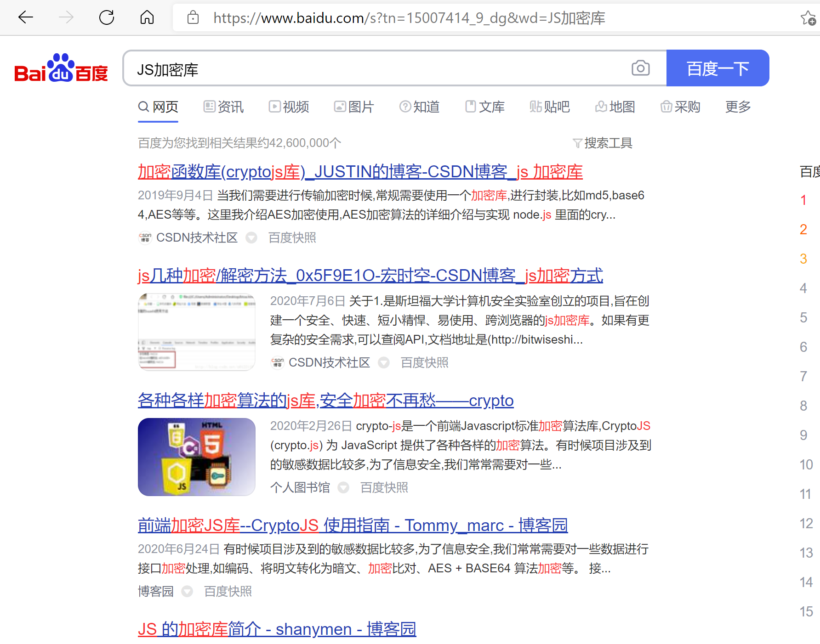Click the browser back arrow

coord(26,17)
